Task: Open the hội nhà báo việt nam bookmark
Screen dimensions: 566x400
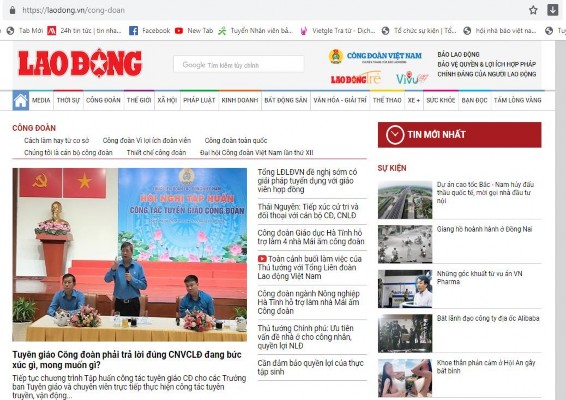Action: (500, 31)
